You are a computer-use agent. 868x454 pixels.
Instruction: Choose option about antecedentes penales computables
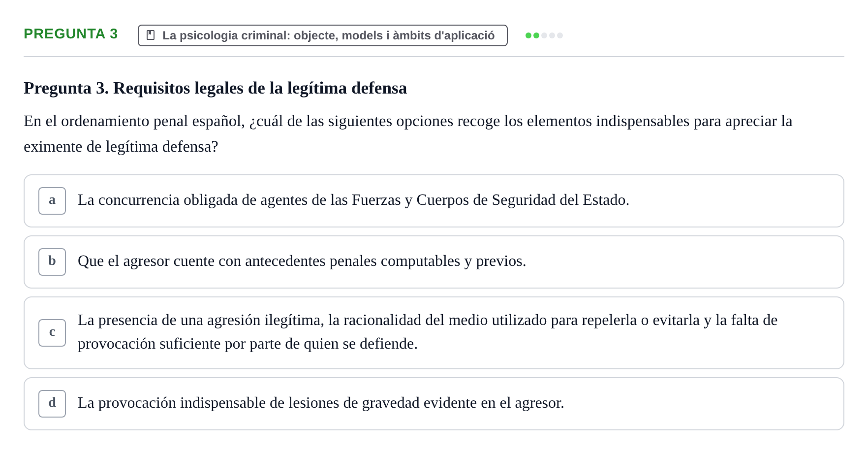(434, 262)
